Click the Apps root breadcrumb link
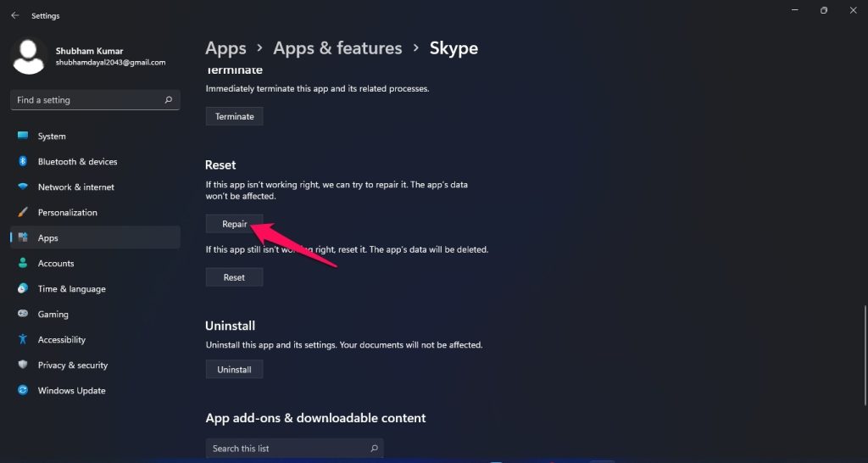Screen dimensions: 868x463 point(225,48)
